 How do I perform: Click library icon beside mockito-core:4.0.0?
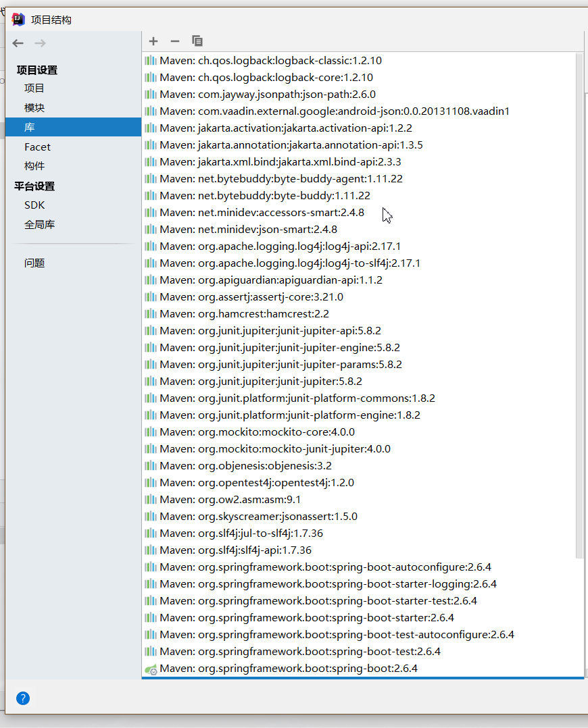pos(151,432)
